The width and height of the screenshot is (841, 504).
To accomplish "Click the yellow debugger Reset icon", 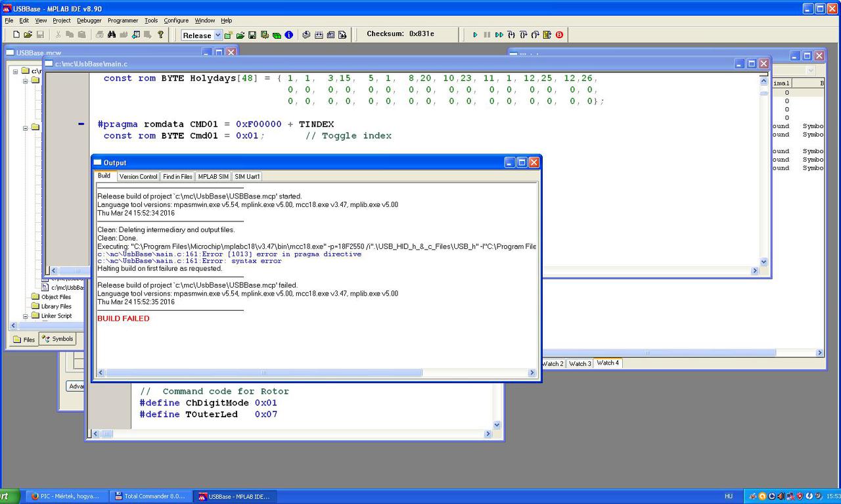I will (547, 35).
